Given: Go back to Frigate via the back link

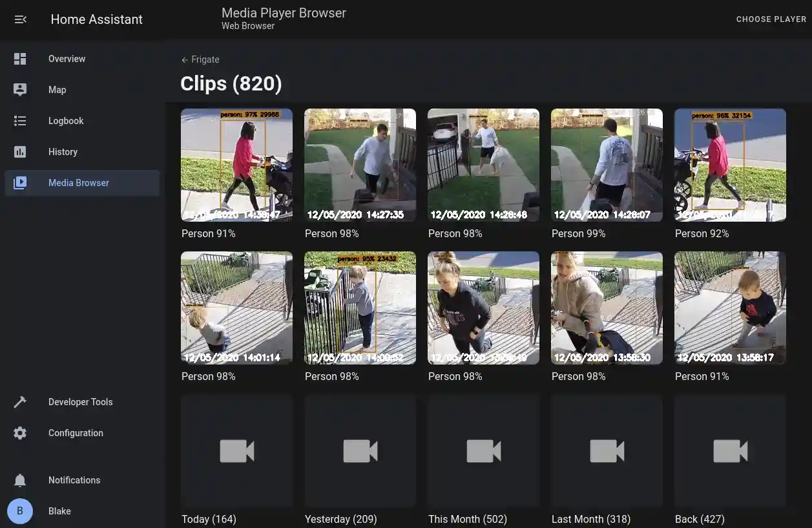Looking at the screenshot, I should tap(200, 59).
